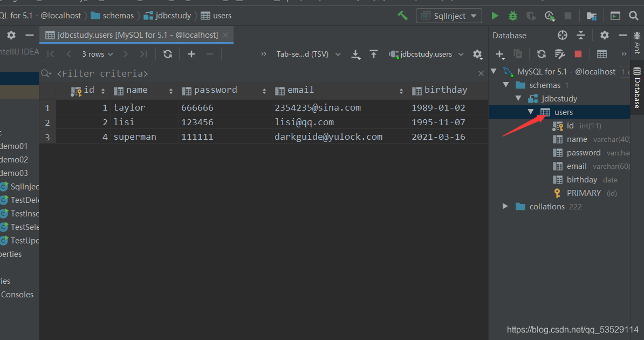This screenshot has height=340, width=644.
Task: Run SqlInject with the green play button
Action: point(495,16)
